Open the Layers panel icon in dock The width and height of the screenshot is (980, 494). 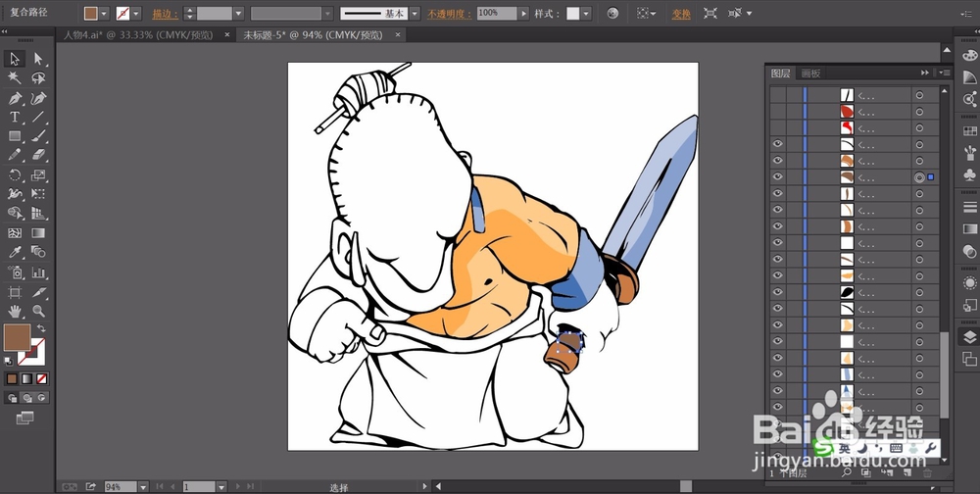coord(969,338)
